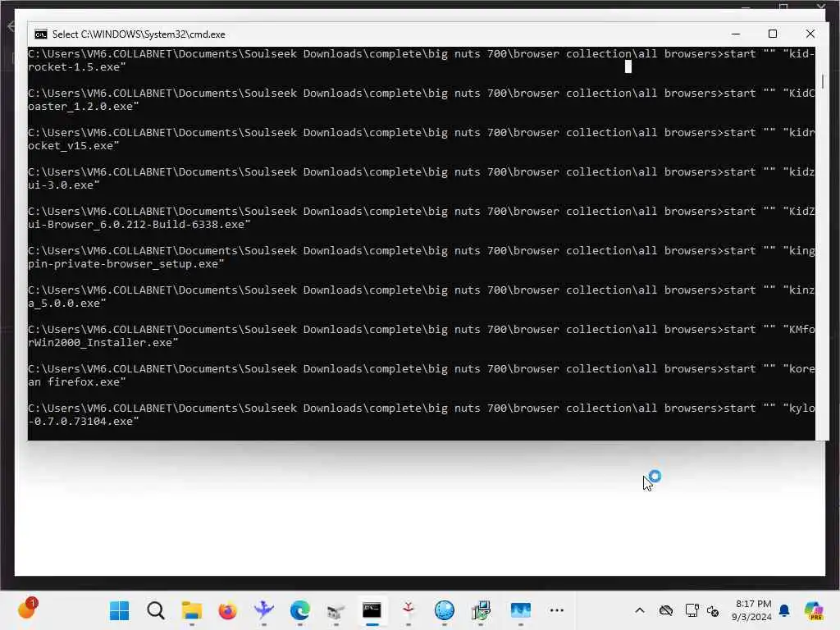This screenshot has width=840, height=630.
Task: Minimize the cmd.exe window
Action: [736, 34]
